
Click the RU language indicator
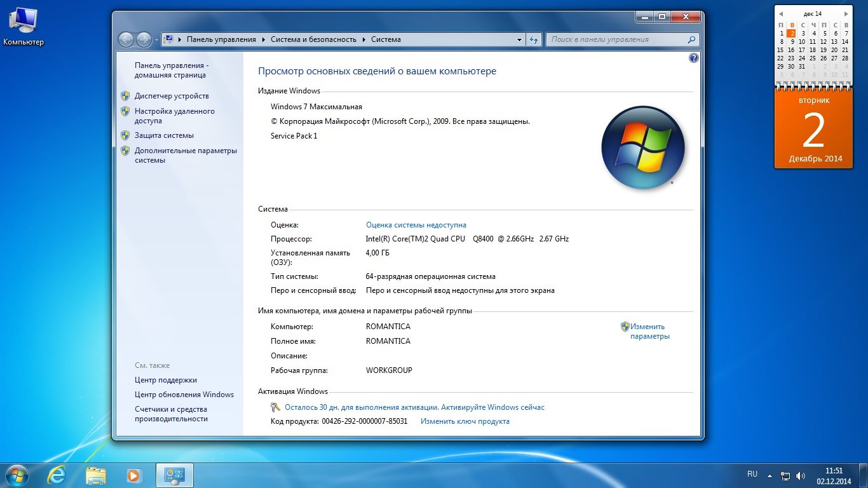coord(752,474)
